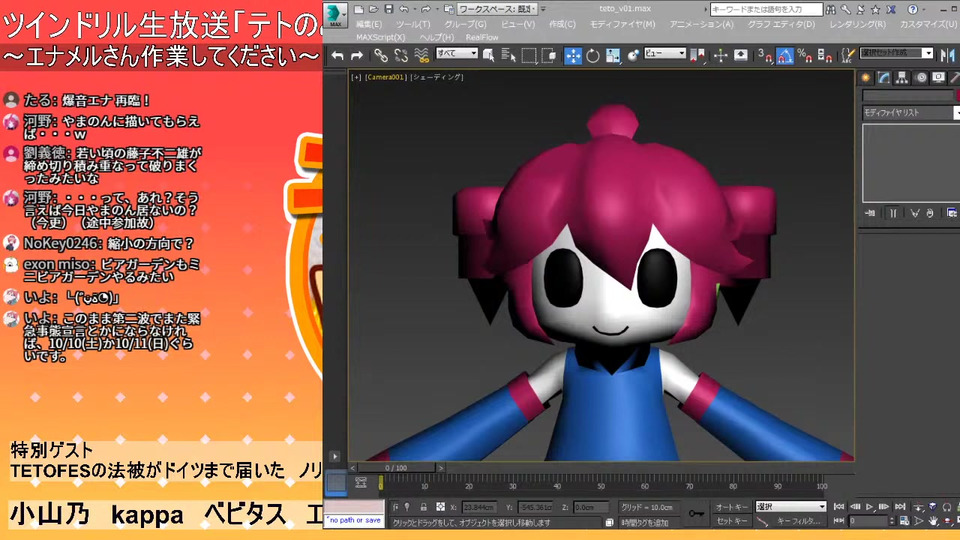
Task: Select the Select and Scale tool
Action: [x=613, y=56]
